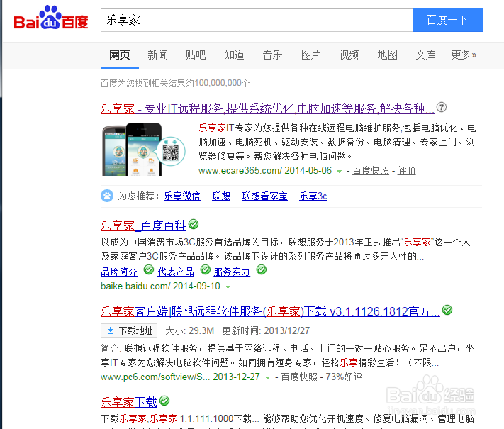Image resolution: width=504 pixels, height=429 pixels.
Task: Click the Baidu logo
Action: [x=51, y=18]
